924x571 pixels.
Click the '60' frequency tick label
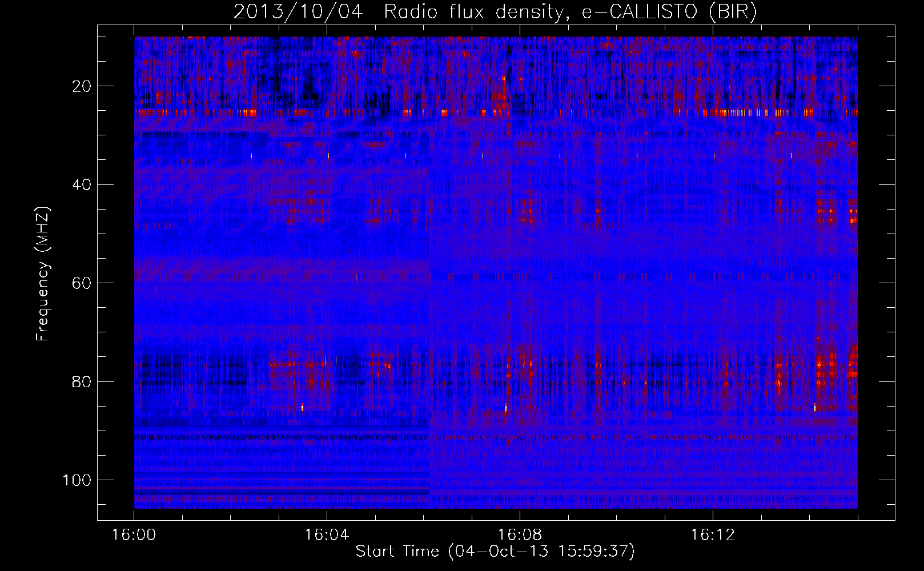point(82,283)
